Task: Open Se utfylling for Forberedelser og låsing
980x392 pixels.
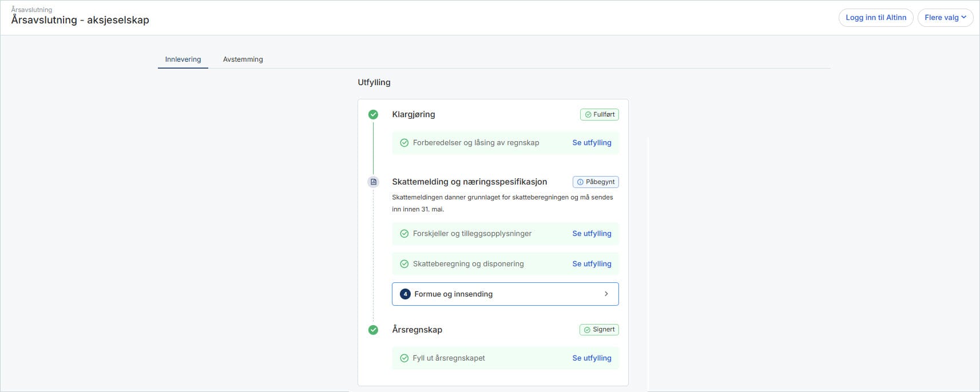Action: coord(592,143)
